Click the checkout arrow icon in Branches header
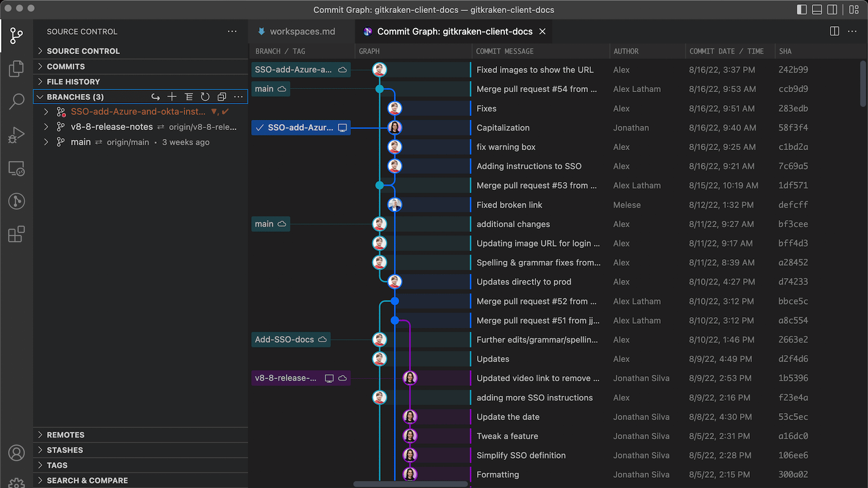 click(x=156, y=97)
